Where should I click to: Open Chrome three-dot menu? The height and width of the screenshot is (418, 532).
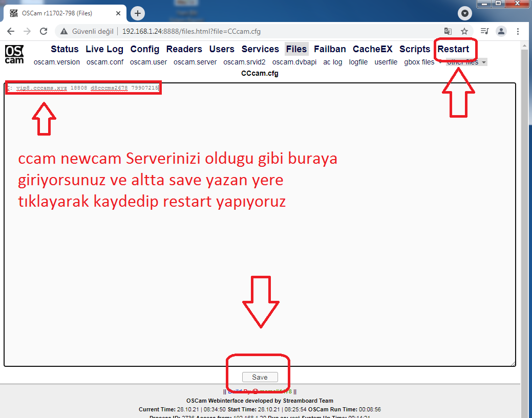tap(518, 32)
